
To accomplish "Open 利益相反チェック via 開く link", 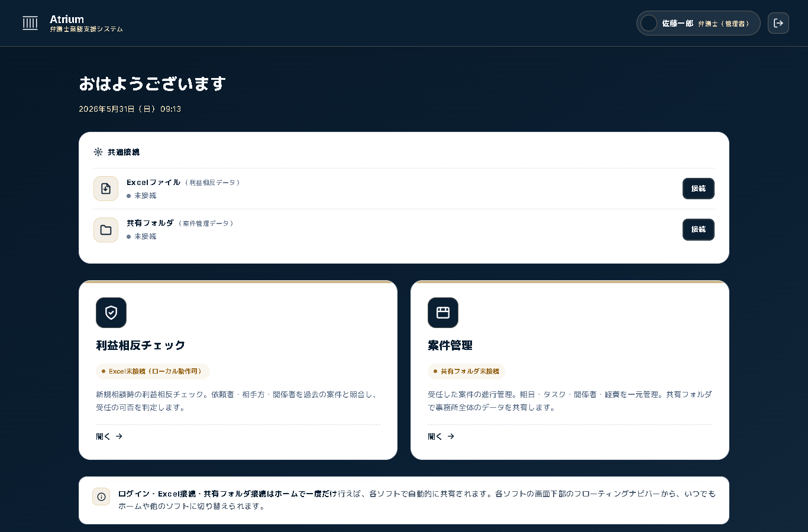I will click(109, 436).
